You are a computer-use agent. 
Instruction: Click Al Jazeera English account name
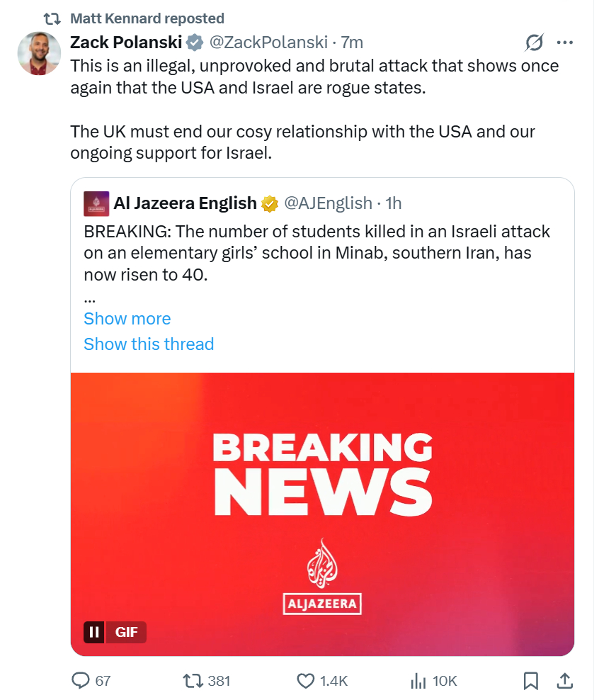185,203
